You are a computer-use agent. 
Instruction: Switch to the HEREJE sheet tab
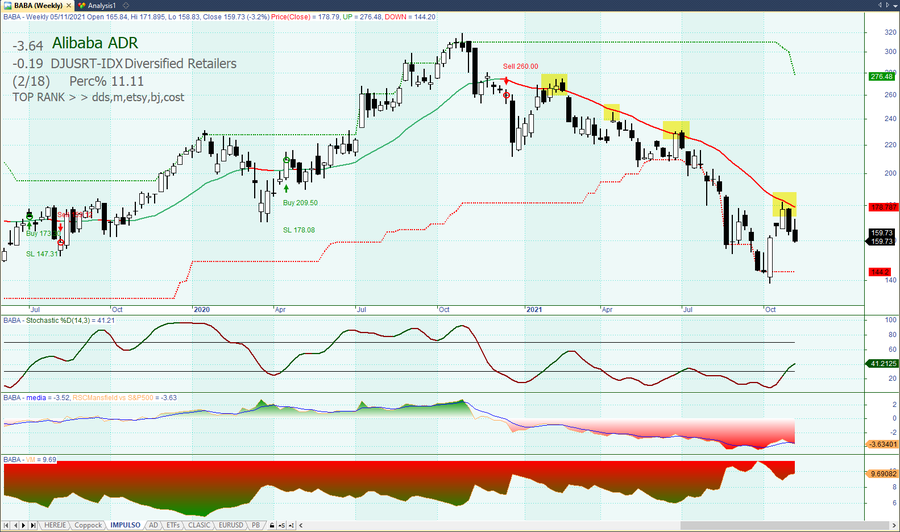click(55, 525)
